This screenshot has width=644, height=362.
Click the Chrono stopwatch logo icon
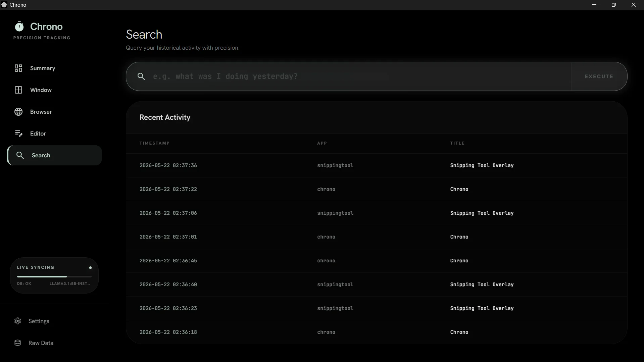click(19, 26)
